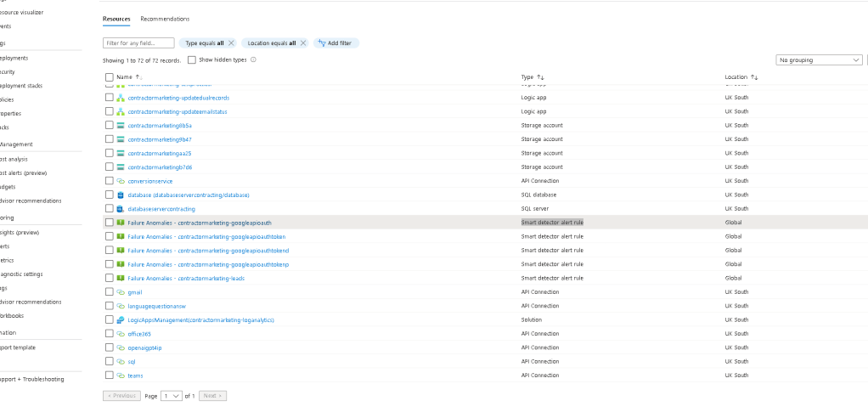Click Add filter button
The image size is (868, 418).
[x=336, y=42]
